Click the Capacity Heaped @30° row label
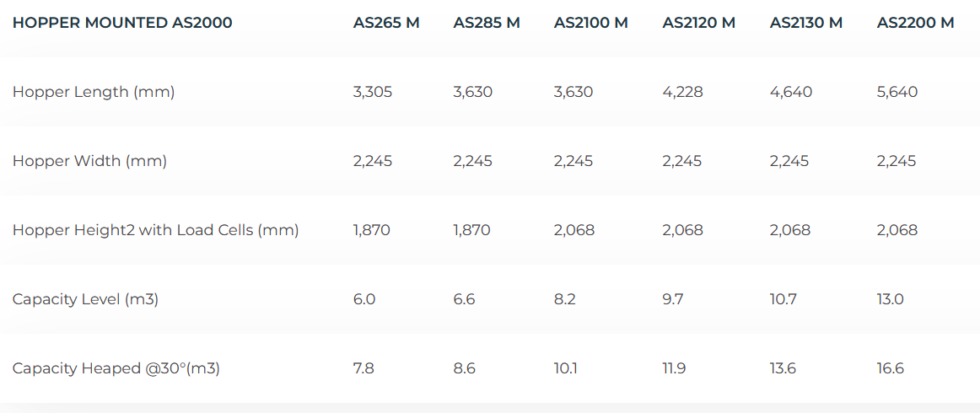The width and height of the screenshot is (980, 413). 116,368
